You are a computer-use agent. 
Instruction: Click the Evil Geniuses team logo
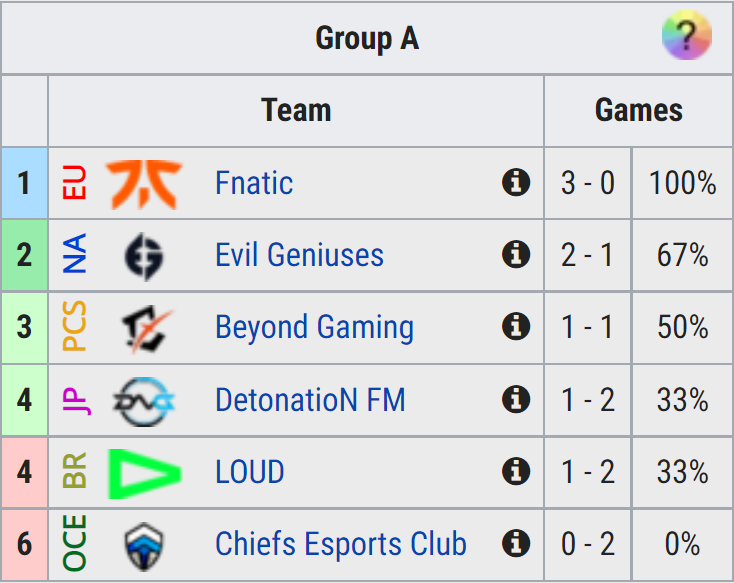click(x=144, y=256)
